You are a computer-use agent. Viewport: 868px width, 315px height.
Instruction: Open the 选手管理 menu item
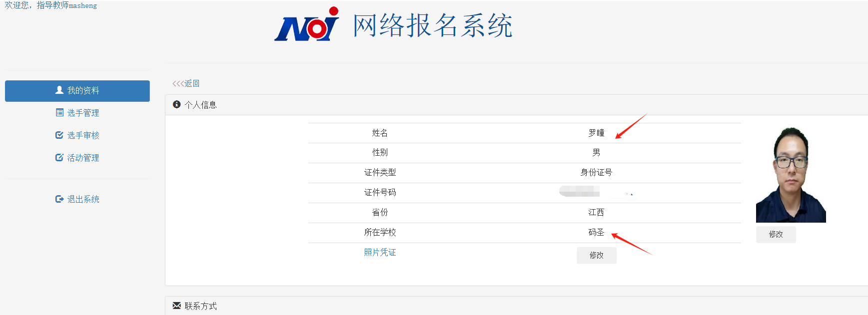83,113
